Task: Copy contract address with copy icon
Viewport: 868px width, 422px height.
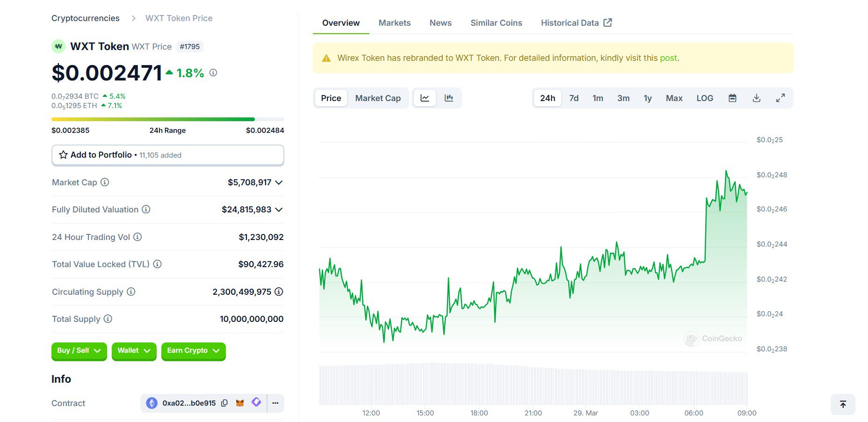Action: pos(224,403)
